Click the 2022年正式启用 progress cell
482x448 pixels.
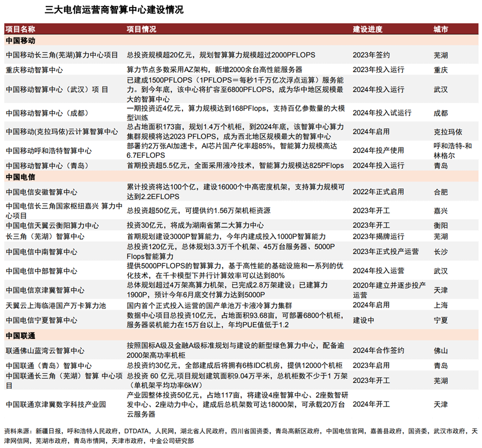(378, 192)
